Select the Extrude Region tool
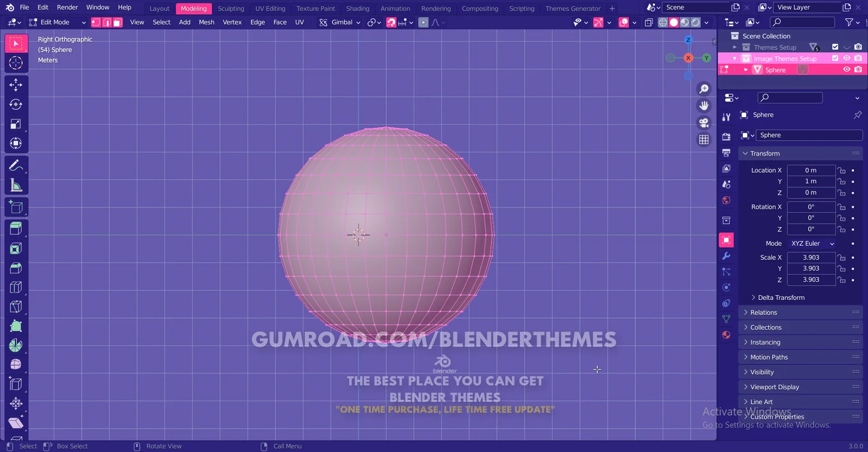Image resolution: width=868 pixels, height=452 pixels. click(16, 228)
